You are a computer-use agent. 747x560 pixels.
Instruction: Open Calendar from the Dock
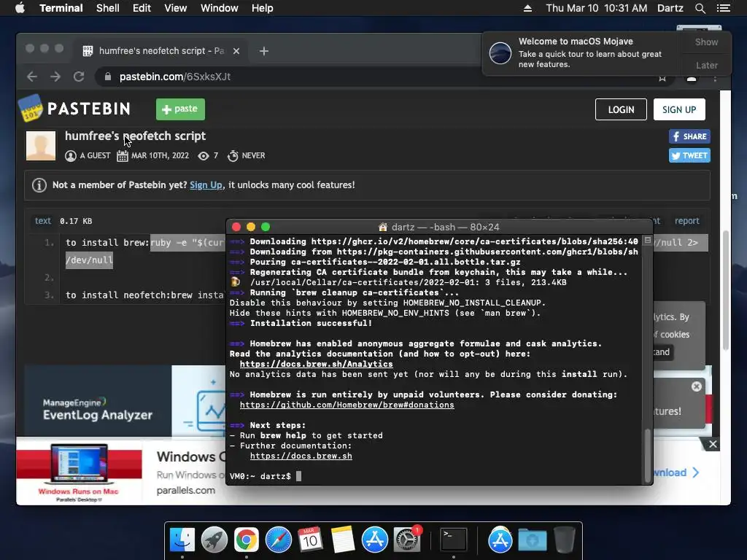point(310,540)
